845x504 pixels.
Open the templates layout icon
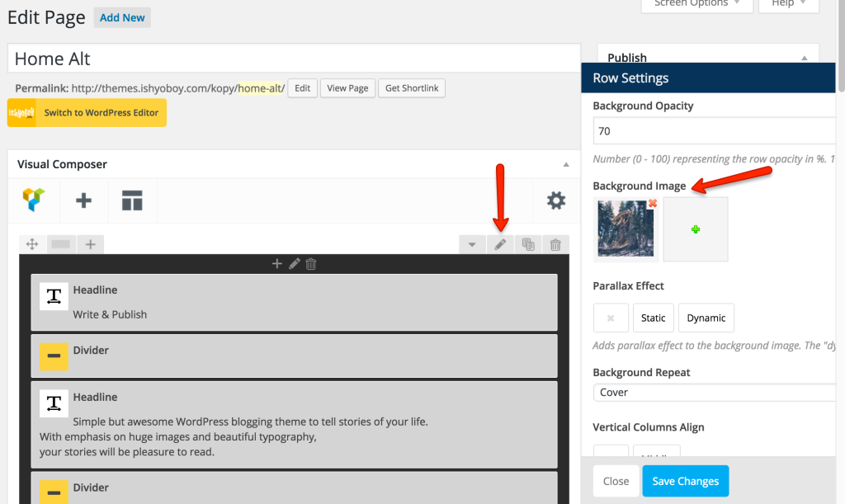pyautogui.click(x=132, y=200)
